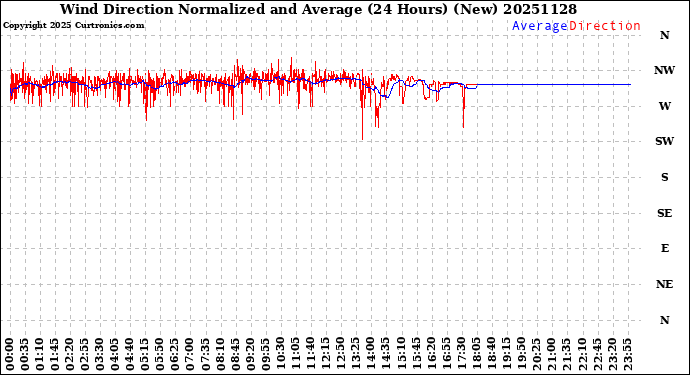Click the '07:35' time axis label
Viewport: 690px width, 375px height.
click(205, 355)
